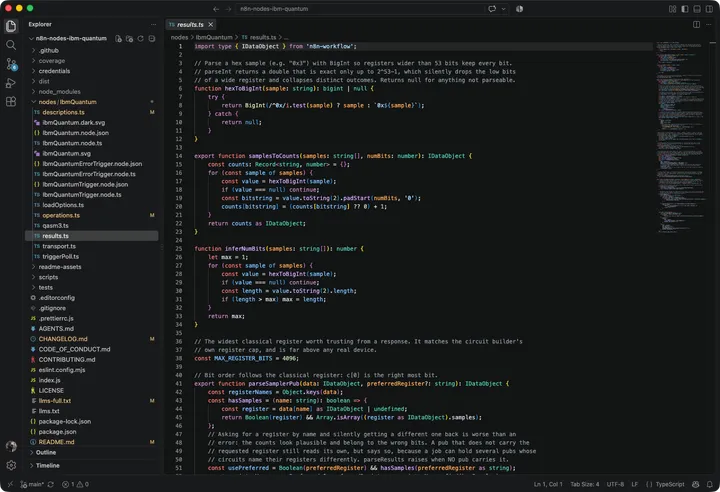720x492 pixels.
Task: Synchronize changes in status bar
Action: click(51, 484)
